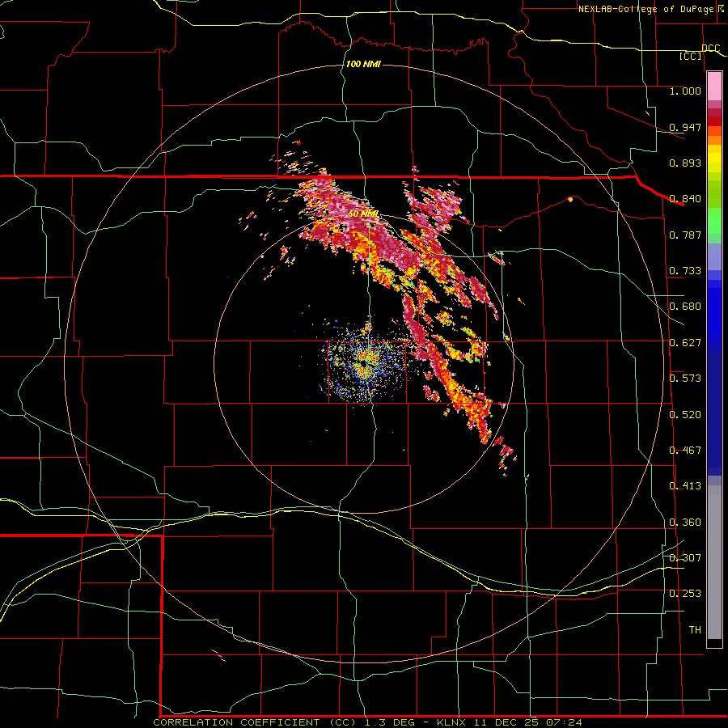The image size is (728, 728).
Task: Click the 0.787 scale value
Action: 685,235
